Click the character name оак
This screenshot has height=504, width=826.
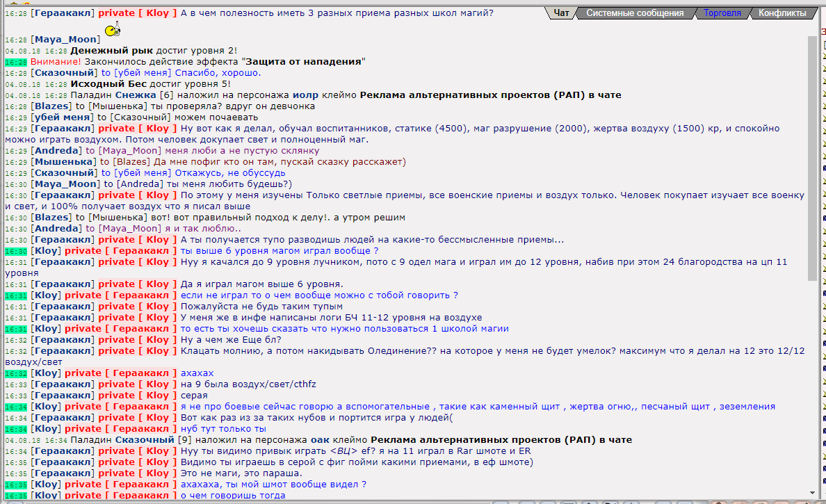tap(321, 440)
